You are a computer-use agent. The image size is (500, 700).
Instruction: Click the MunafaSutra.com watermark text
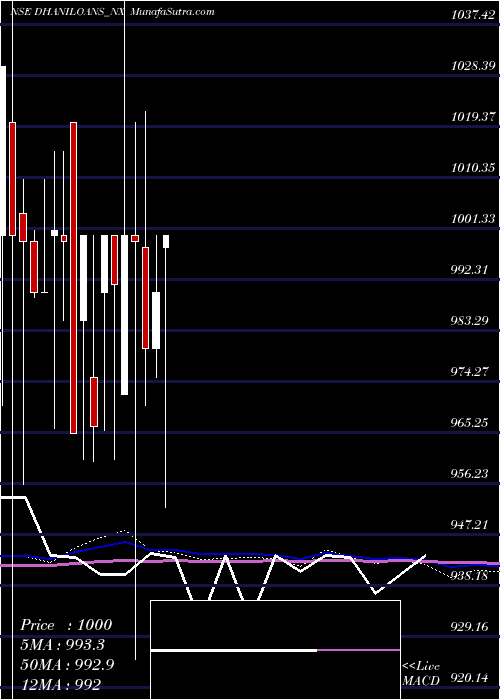[173, 12]
